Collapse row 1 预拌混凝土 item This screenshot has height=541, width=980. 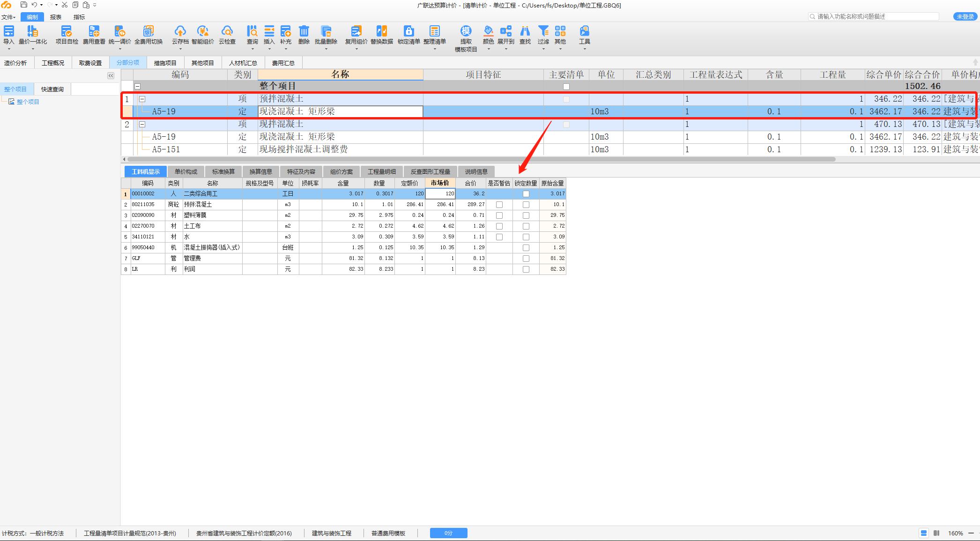click(x=142, y=99)
